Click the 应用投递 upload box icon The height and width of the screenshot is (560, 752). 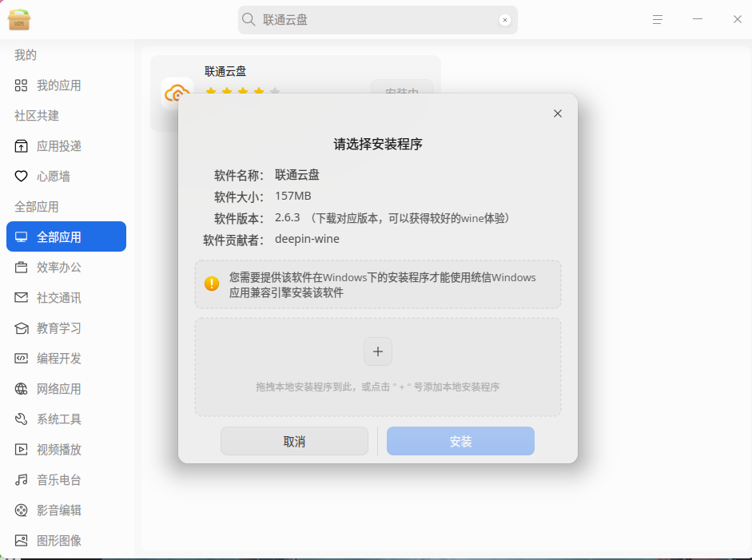21,146
